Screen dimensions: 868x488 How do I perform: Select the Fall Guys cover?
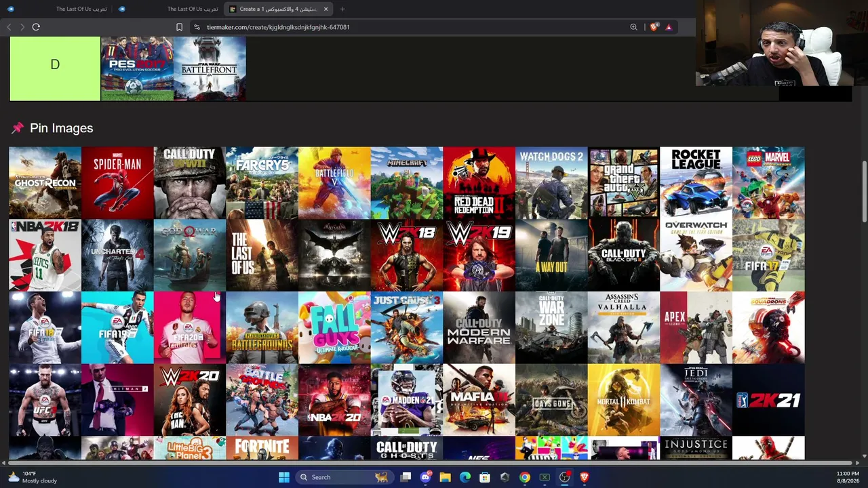pyautogui.click(x=334, y=328)
